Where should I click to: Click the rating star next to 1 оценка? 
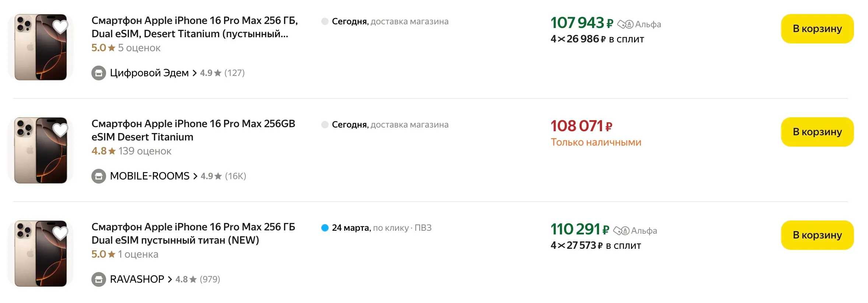point(112,254)
